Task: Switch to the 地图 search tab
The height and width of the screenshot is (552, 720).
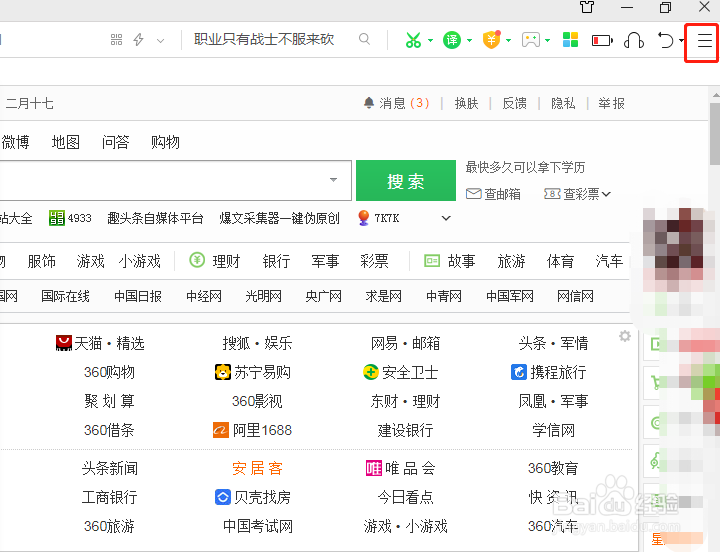Action: tap(66, 142)
